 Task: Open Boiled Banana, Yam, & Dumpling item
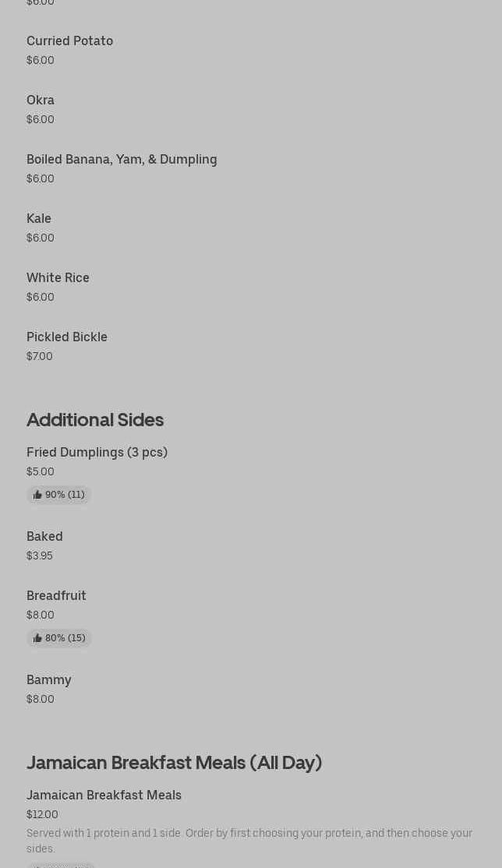pyautogui.click(x=122, y=160)
